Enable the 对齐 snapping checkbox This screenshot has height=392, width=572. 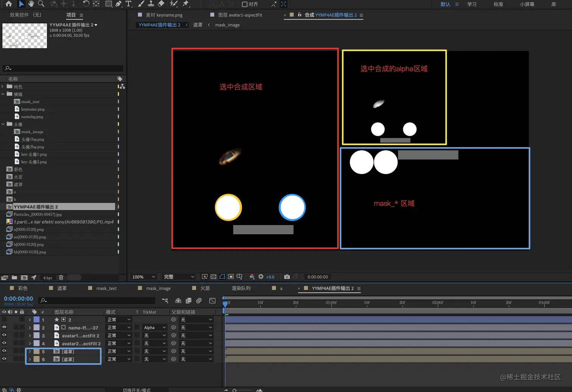tap(245, 4)
